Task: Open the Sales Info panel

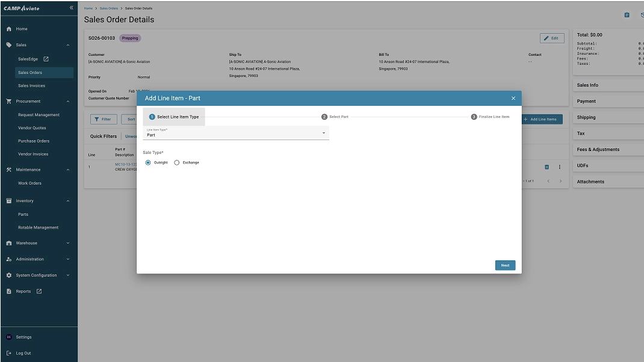Action: click(608, 85)
